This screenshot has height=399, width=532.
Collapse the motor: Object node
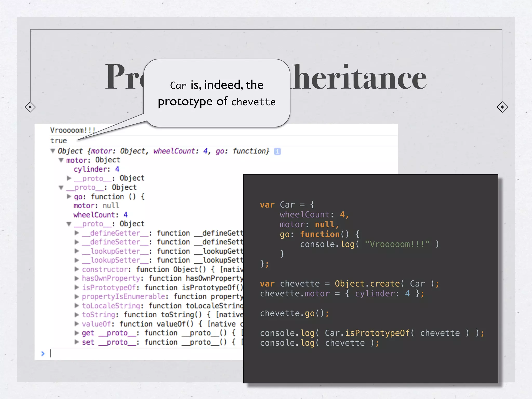tap(61, 160)
